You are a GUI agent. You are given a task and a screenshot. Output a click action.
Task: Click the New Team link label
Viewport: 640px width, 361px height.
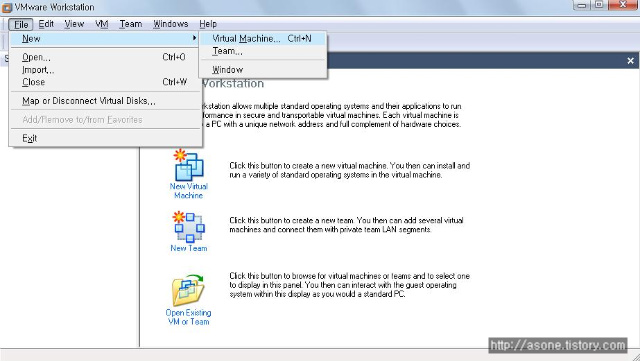click(189, 248)
